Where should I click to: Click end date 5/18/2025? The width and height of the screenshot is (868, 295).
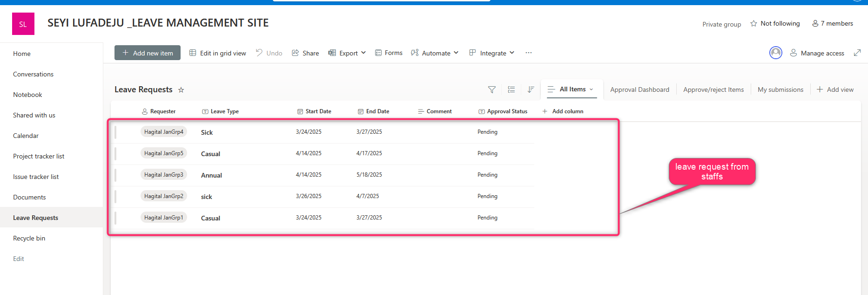[x=369, y=175]
